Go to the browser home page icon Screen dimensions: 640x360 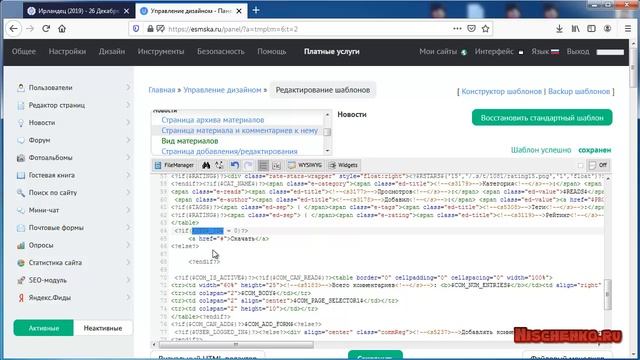[62, 29]
